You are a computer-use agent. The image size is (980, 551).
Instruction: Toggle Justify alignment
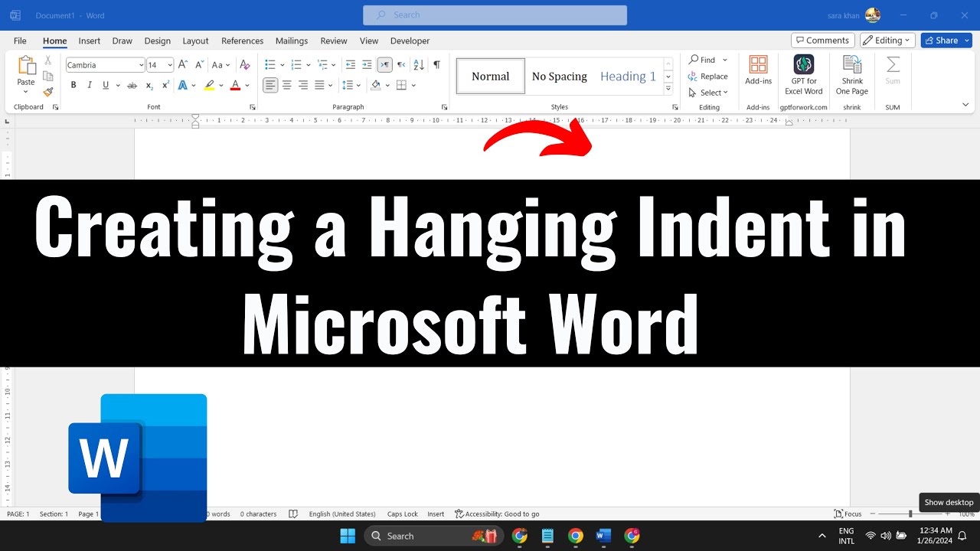pos(319,85)
